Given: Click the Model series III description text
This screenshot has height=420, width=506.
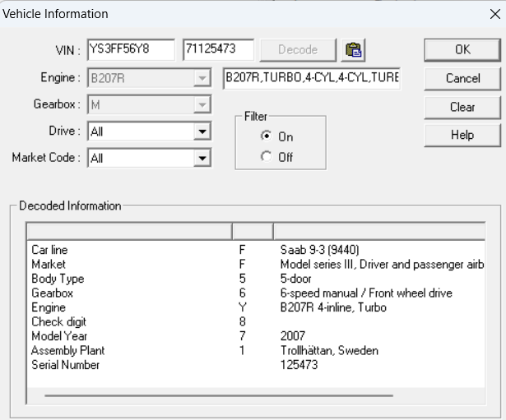Looking at the screenshot, I should (382, 265).
